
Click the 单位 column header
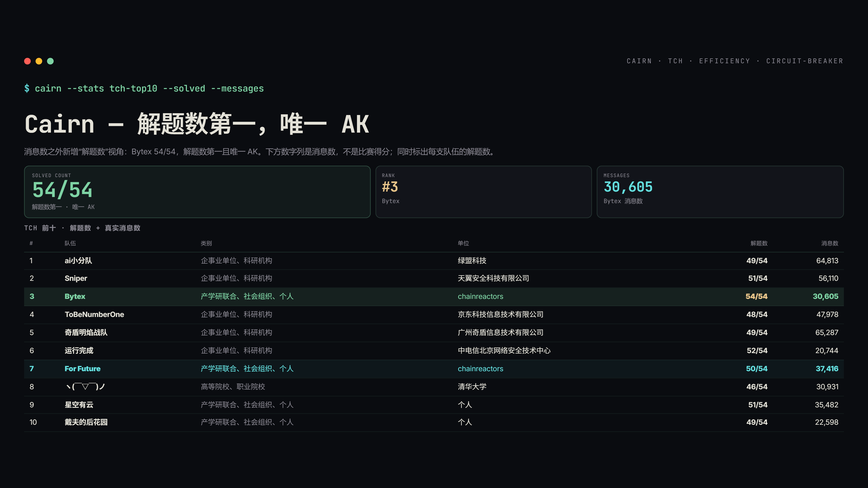click(x=463, y=243)
